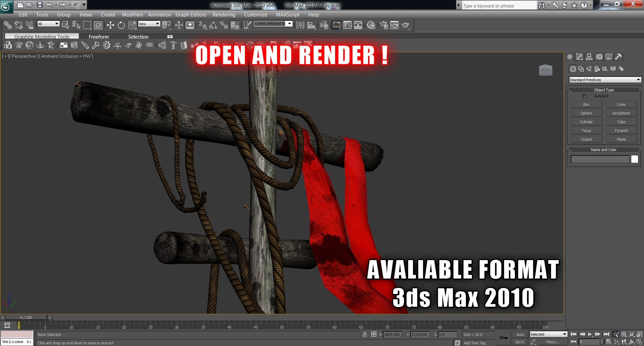Open the Selected key filter dropdown
This screenshot has height=346, width=644.
tap(548, 334)
